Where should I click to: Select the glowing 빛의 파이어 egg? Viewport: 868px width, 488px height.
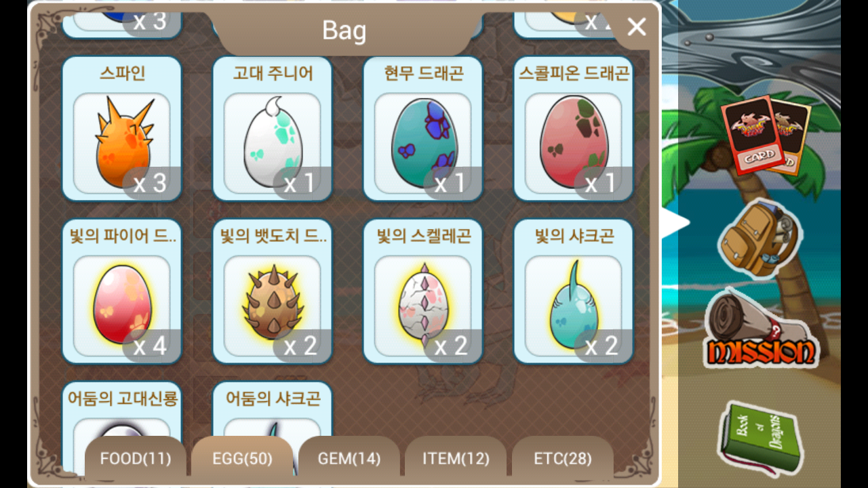pyautogui.click(x=122, y=291)
